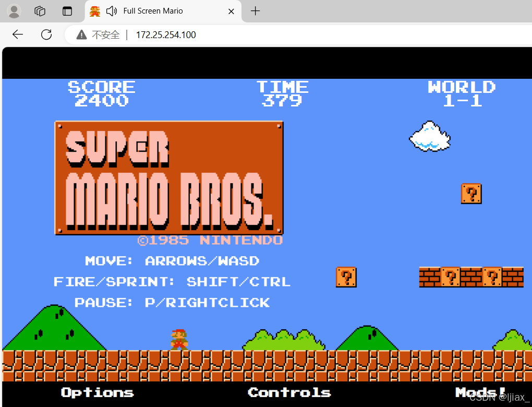The image size is (532, 407).
Task: Click the MOVE: ARROWS/WASD instruction
Action: pyautogui.click(x=172, y=261)
